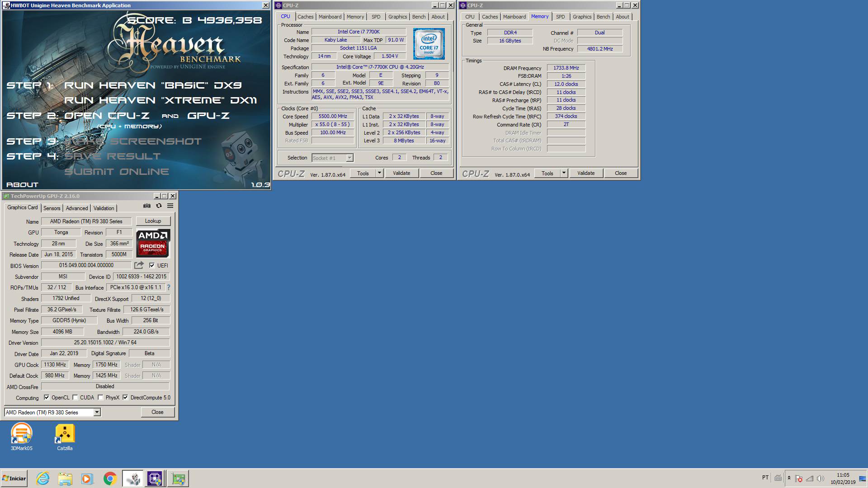Open SPD tab in second CPU-Z window

click(560, 17)
